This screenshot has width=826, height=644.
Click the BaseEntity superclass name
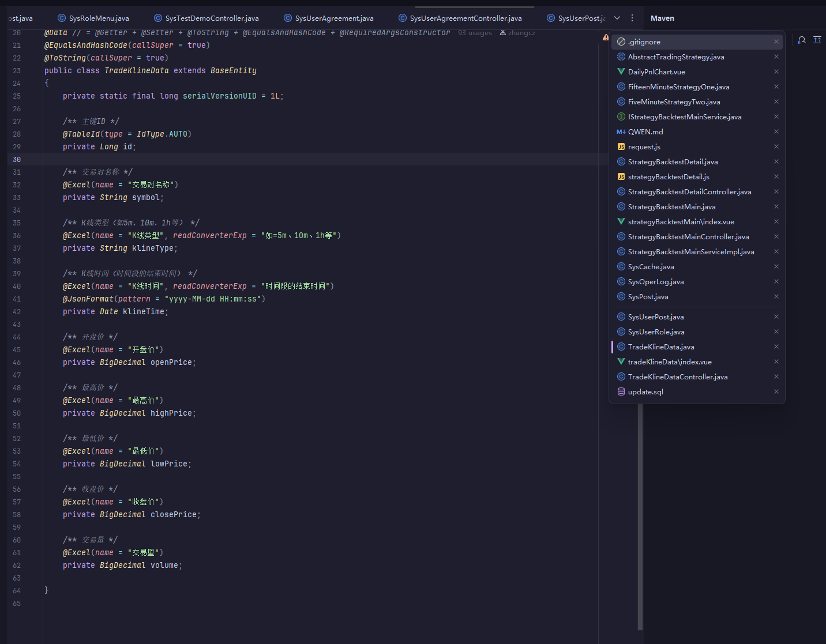234,71
